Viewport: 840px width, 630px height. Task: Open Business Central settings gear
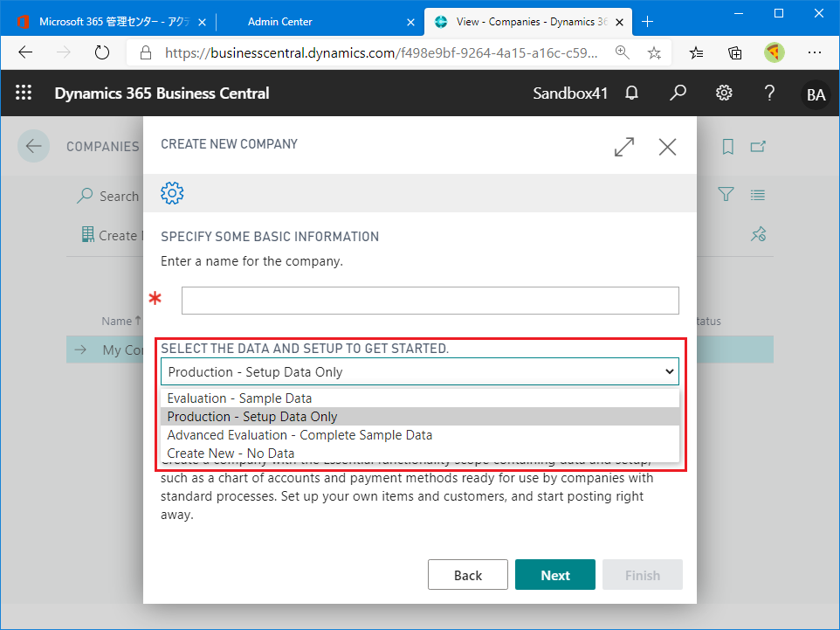click(x=724, y=93)
